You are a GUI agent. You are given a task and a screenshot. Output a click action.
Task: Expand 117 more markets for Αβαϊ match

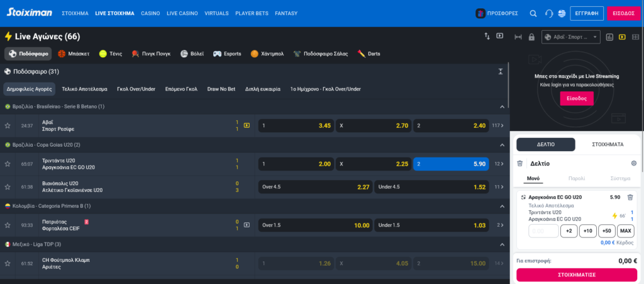498,126
